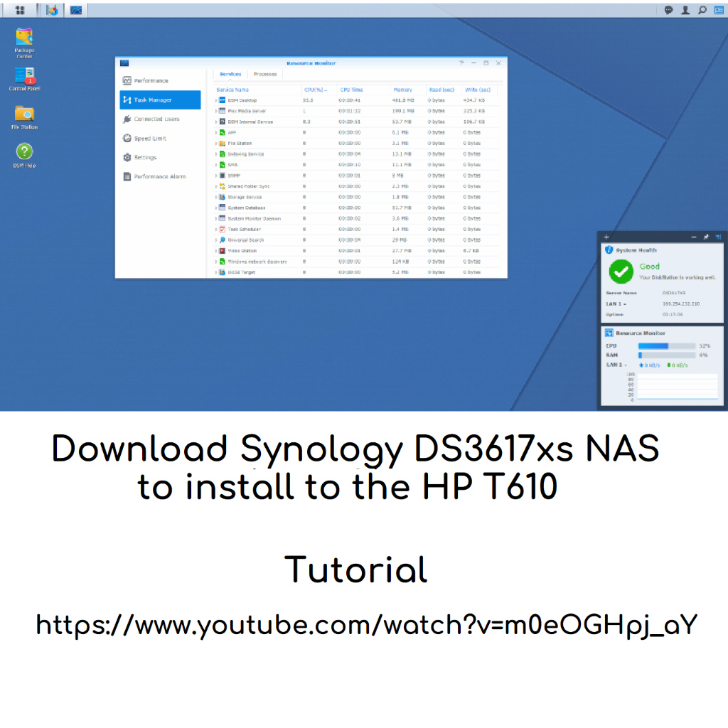Expand the DSM Desktop service row
The image size is (728, 728).
tap(216, 100)
